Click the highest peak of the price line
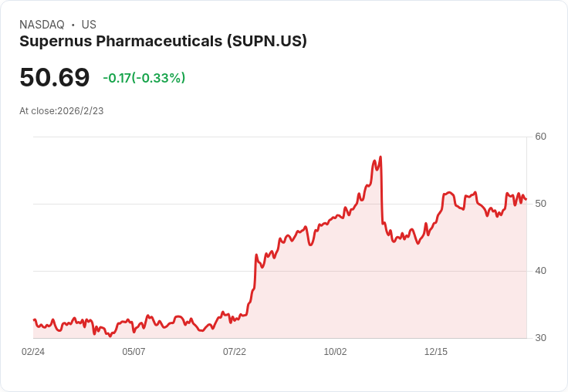The height and width of the screenshot is (392, 568). pyautogui.click(x=380, y=157)
